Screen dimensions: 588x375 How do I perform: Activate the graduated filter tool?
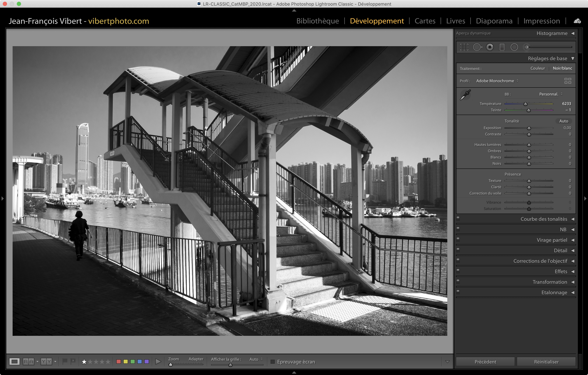502,47
